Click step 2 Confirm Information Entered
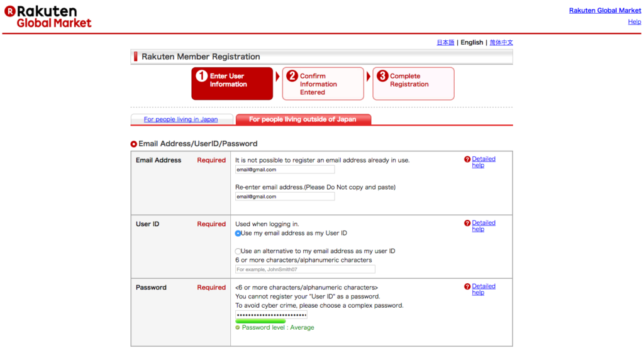644x353 pixels. 323,84
